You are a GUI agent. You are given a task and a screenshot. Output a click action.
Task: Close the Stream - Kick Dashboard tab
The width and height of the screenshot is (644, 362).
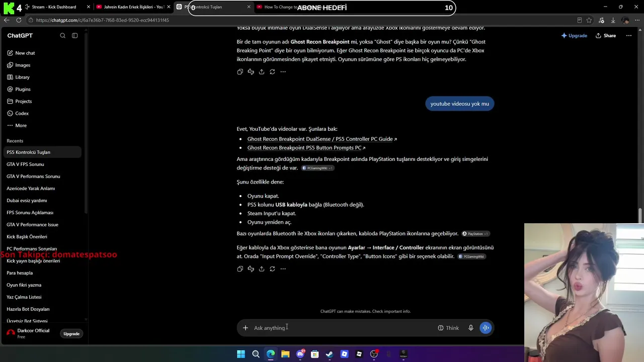[x=89, y=7]
